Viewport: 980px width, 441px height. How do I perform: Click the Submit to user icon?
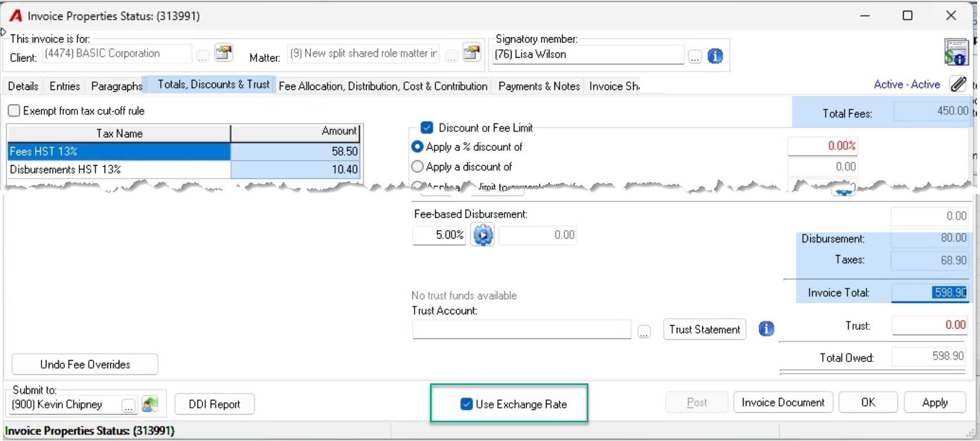[x=150, y=404]
